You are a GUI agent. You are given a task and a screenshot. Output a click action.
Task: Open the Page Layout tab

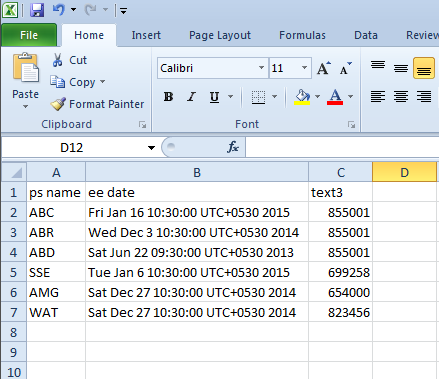click(x=220, y=35)
